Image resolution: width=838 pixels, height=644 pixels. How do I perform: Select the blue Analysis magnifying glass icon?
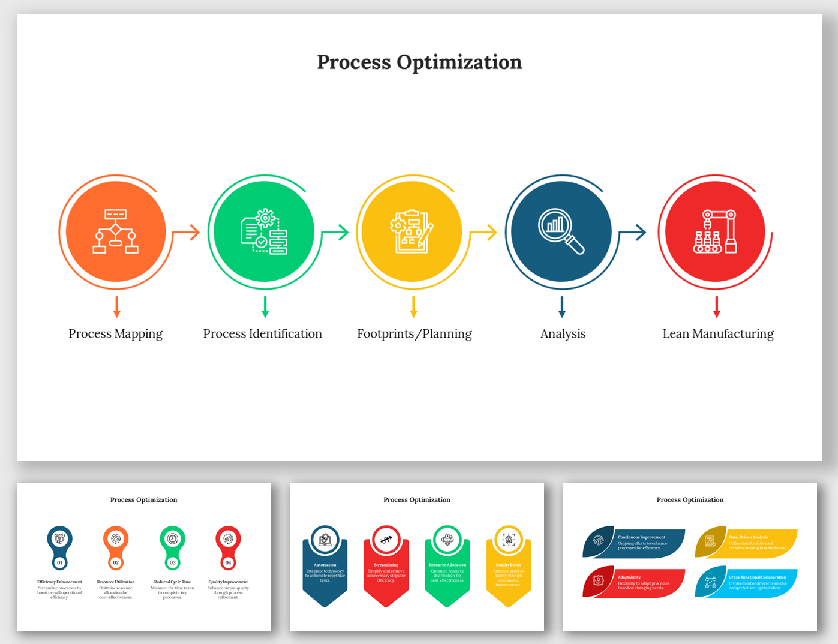pos(561,231)
